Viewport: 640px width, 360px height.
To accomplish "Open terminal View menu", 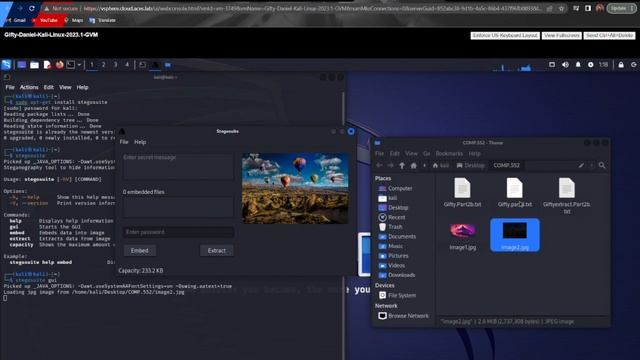I will [65, 87].
